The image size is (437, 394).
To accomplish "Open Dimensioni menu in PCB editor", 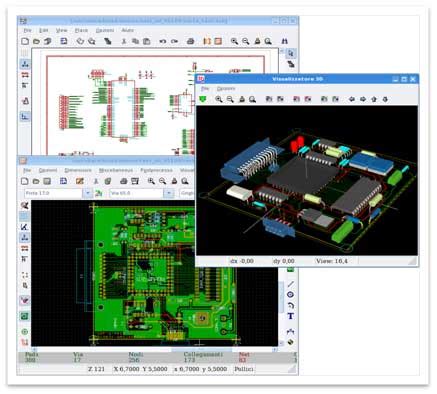I will click(78, 170).
